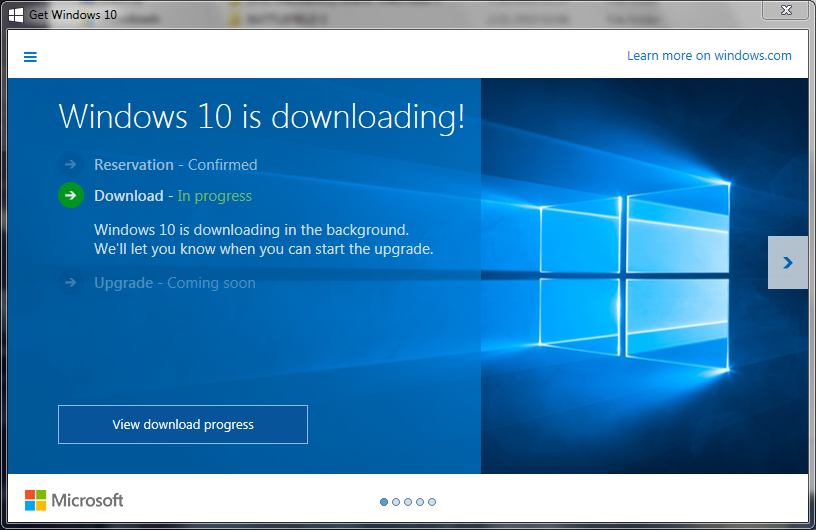Click the Upgrade step arrow icon
This screenshot has width=816, height=530.
(70, 283)
